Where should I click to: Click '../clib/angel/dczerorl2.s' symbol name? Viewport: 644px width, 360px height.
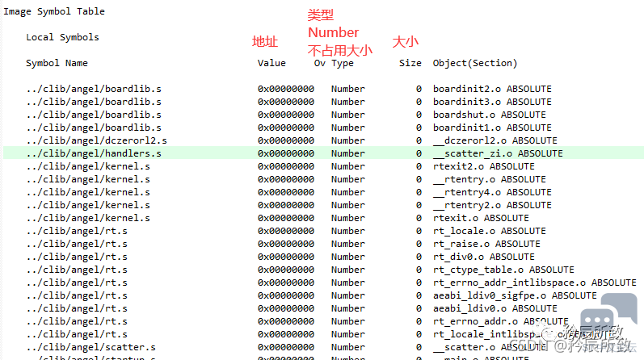pyautogui.click(x=96, y=140)
